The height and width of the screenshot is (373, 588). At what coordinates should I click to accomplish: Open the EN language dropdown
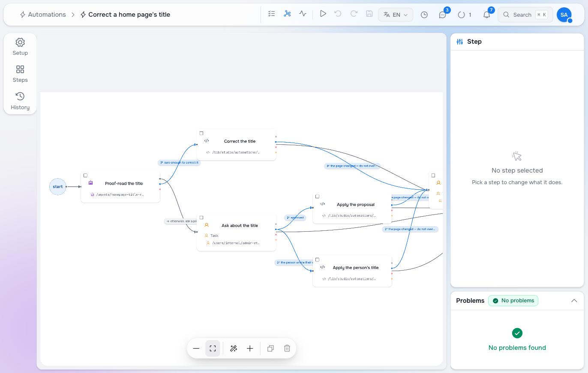coord(396,15)
